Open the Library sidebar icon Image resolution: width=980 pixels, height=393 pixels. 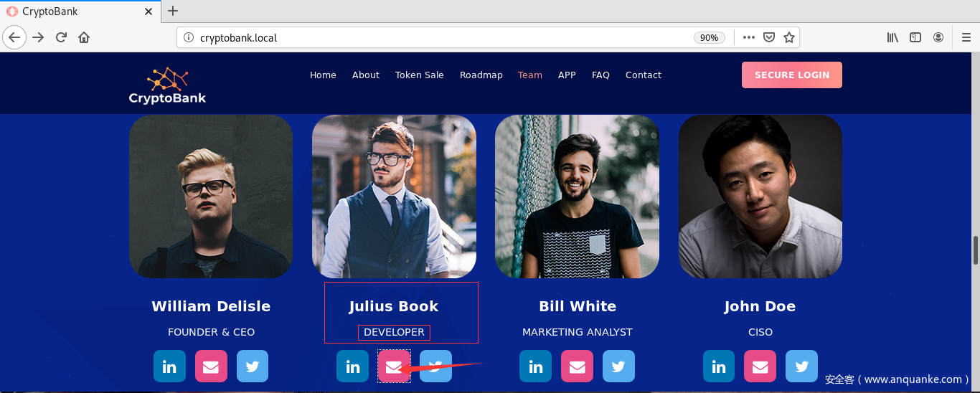coord(892,37)
